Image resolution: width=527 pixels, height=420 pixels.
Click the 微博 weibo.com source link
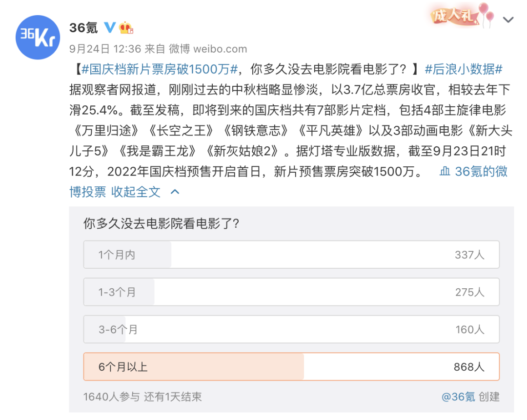[208, 49]
